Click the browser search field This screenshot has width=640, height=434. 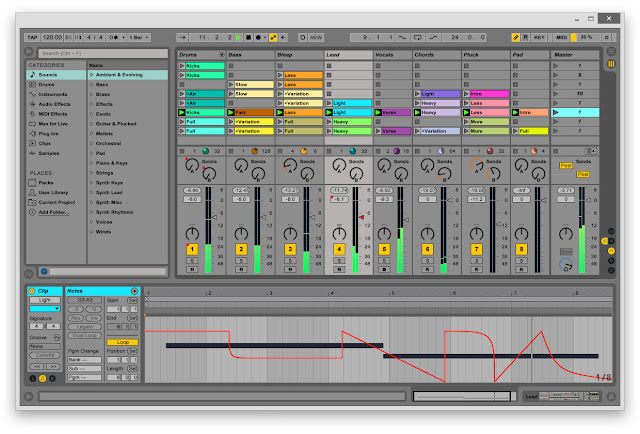(x=103, y=53)
